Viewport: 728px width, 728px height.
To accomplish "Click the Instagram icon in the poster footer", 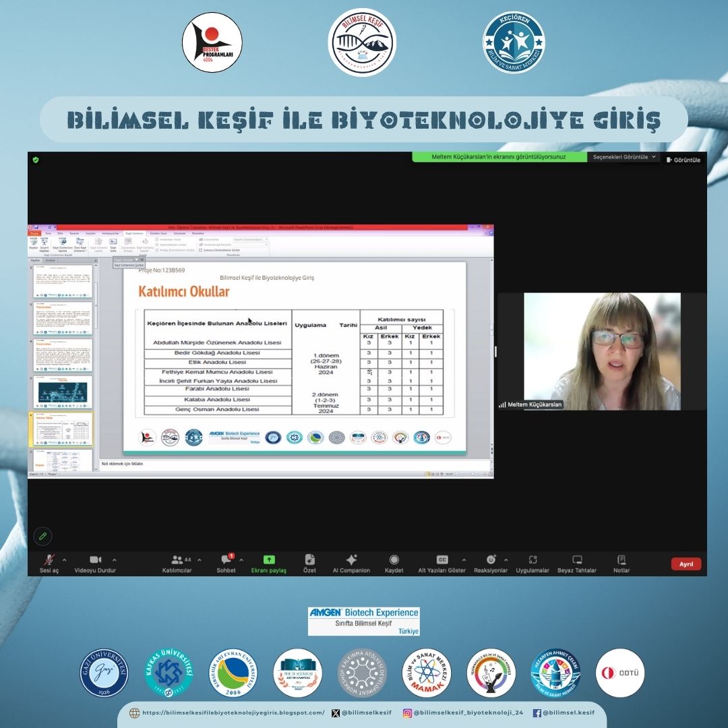I will [x=407, y=712].
